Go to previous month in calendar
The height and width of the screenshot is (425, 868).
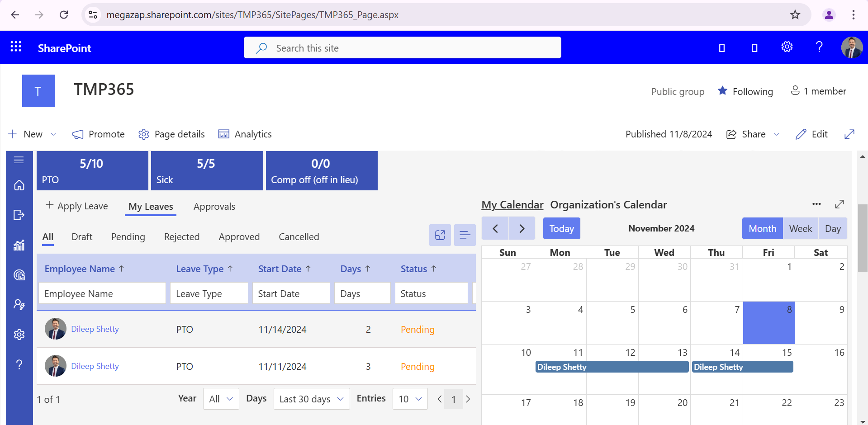[x=495, y=228]
